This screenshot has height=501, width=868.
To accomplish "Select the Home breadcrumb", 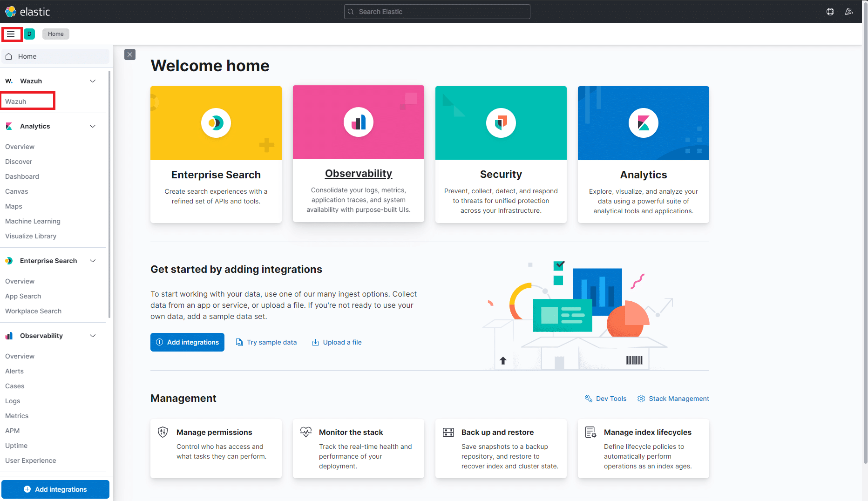I will coord(56,34).
